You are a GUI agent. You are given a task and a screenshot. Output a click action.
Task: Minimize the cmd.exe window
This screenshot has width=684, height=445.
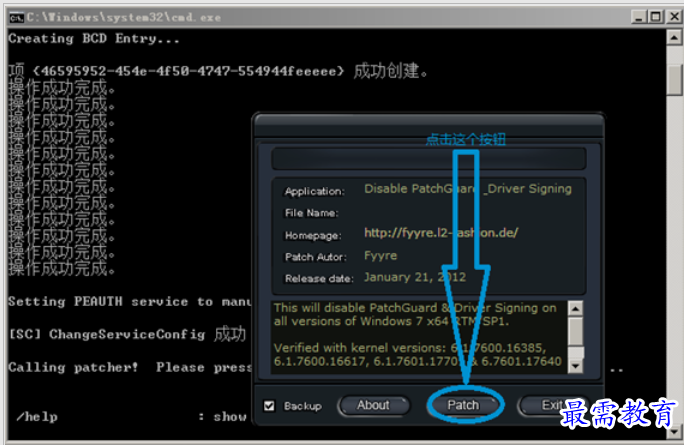639,17
